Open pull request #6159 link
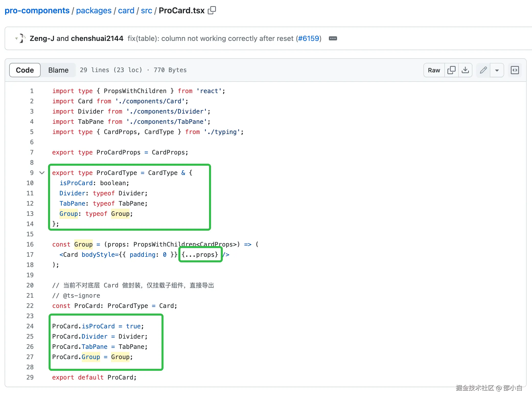The image size is (532, 401). pos(309,38)
